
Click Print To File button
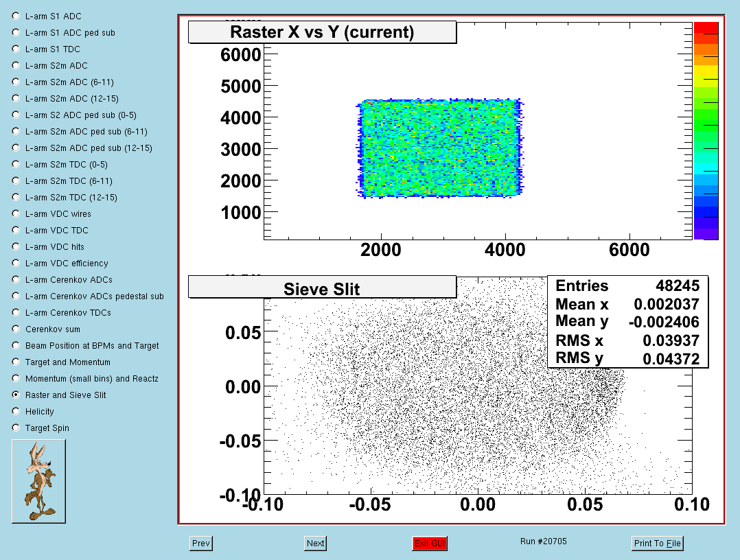tap(658, 544)
